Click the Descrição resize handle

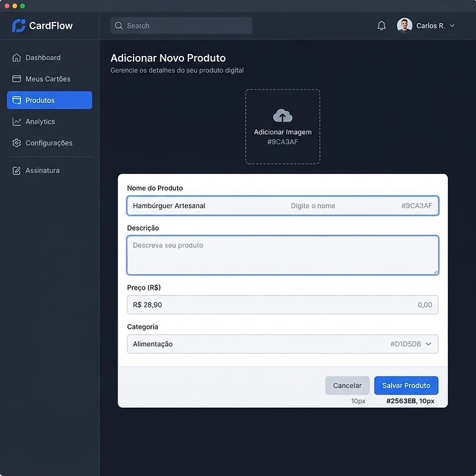tap(436, 272)
